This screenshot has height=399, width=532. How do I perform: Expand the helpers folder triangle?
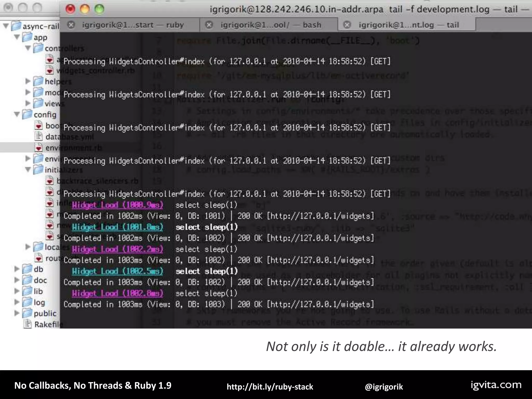28,81
